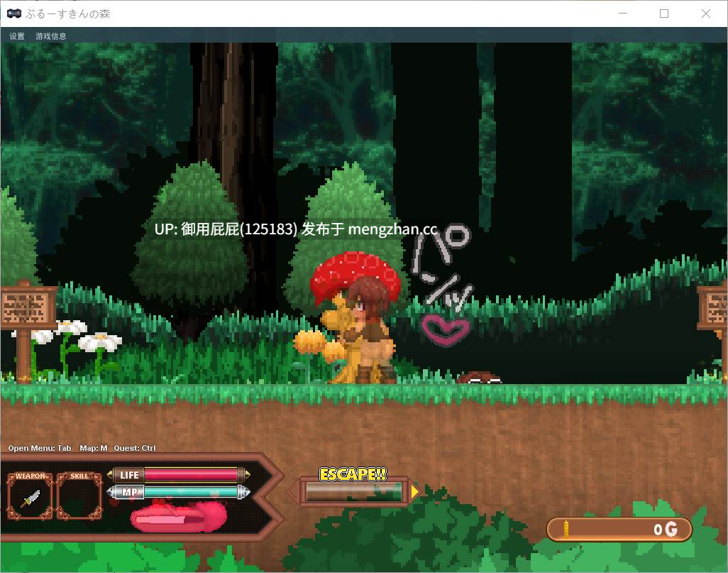Click the ESCAPE!! progress gauge

[x=354, y=492]
